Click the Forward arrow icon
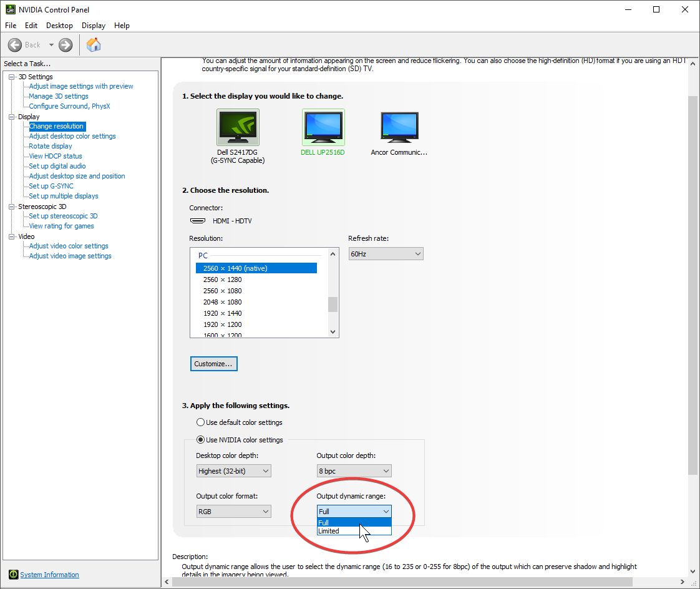Screen dimensions: 700x589 [66, 45]
